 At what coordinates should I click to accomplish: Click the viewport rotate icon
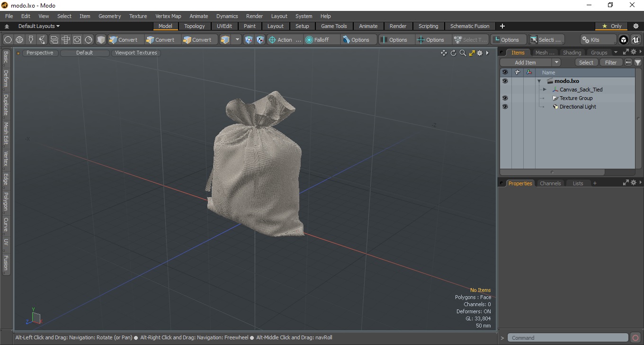click(453, 53)
